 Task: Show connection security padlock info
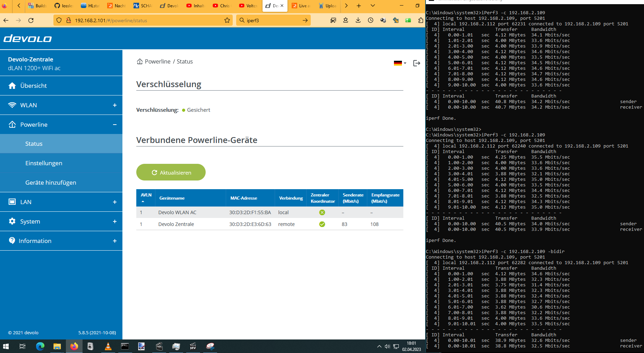click(68, 20)
